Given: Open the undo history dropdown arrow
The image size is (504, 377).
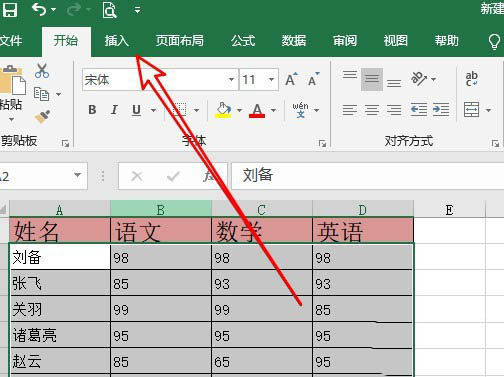Looking at the screenshot, I should pos(53,10).
